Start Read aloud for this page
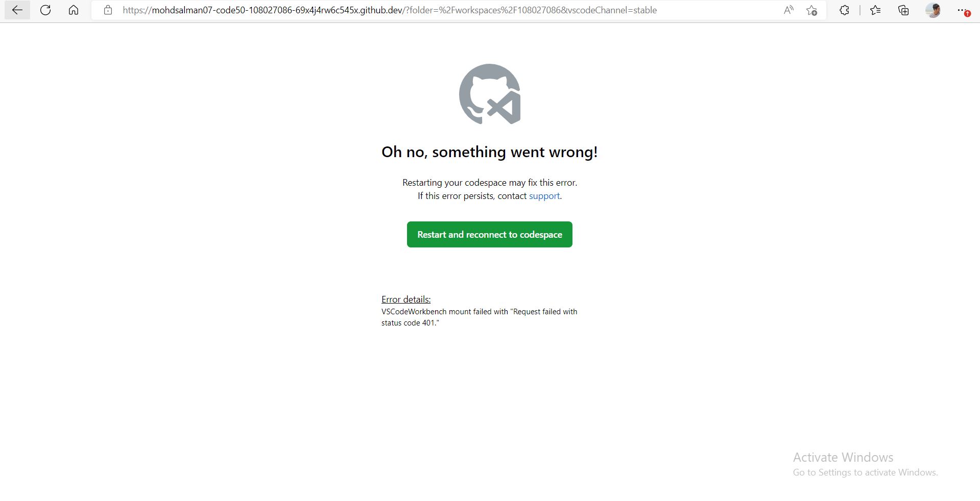 tap(788, 10)
